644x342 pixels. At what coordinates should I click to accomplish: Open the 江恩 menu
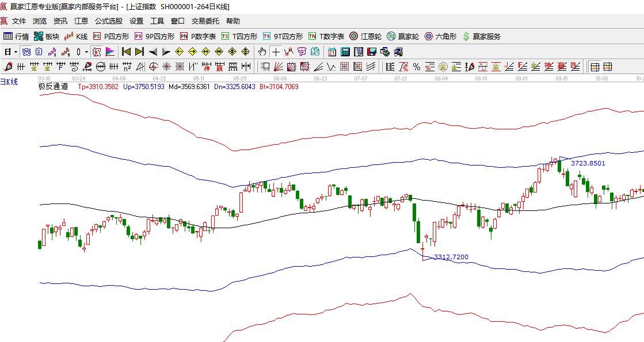[81, 21]
